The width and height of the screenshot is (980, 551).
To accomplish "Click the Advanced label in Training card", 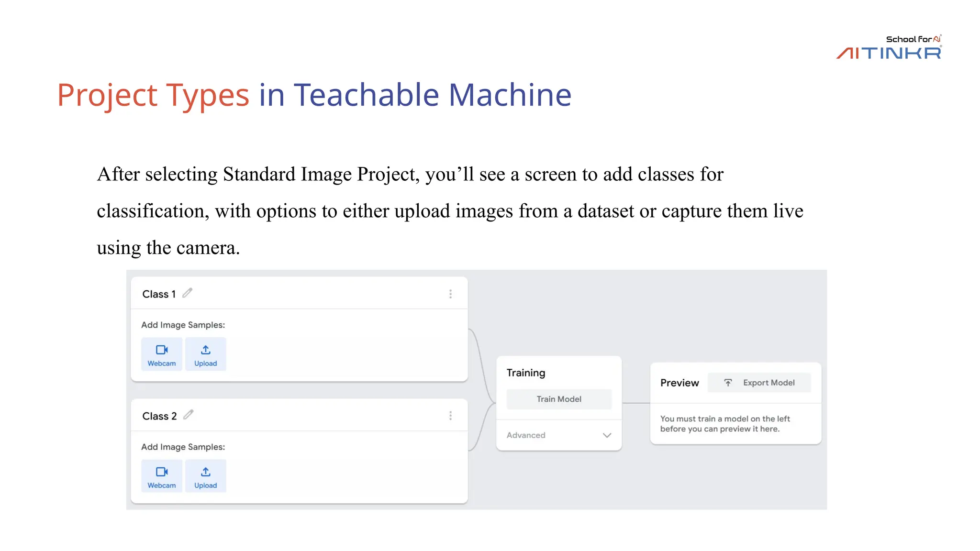I will (x=526, y=435).
